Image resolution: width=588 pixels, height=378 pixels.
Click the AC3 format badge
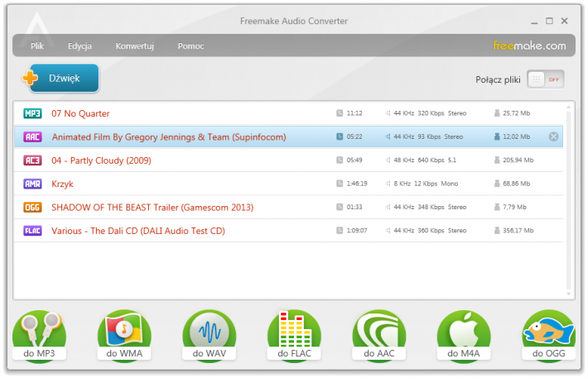32,160
